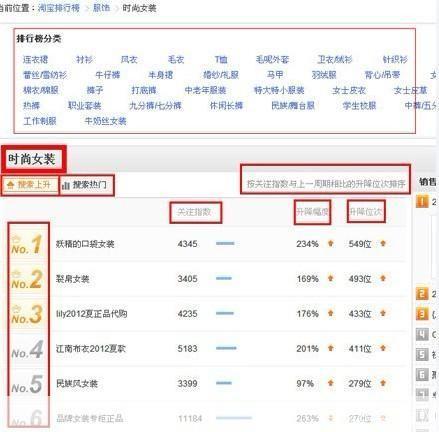Open the 毛衣 category
439x432 pixels.
coord(176,60)
